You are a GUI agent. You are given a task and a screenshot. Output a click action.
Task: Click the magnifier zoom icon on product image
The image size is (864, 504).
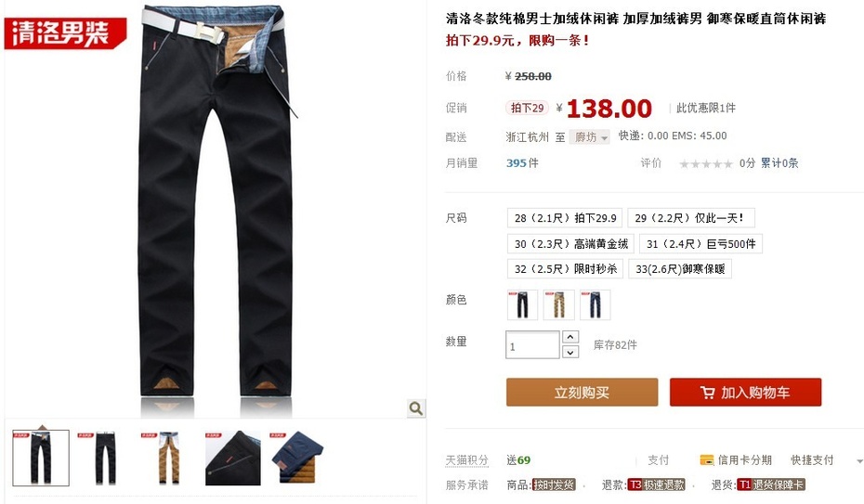pyautogui.click(x=416, y=408)
